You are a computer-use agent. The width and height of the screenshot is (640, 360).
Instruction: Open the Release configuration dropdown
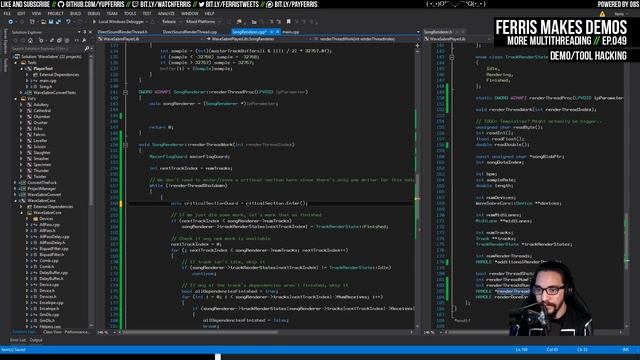tap(171, 22)
